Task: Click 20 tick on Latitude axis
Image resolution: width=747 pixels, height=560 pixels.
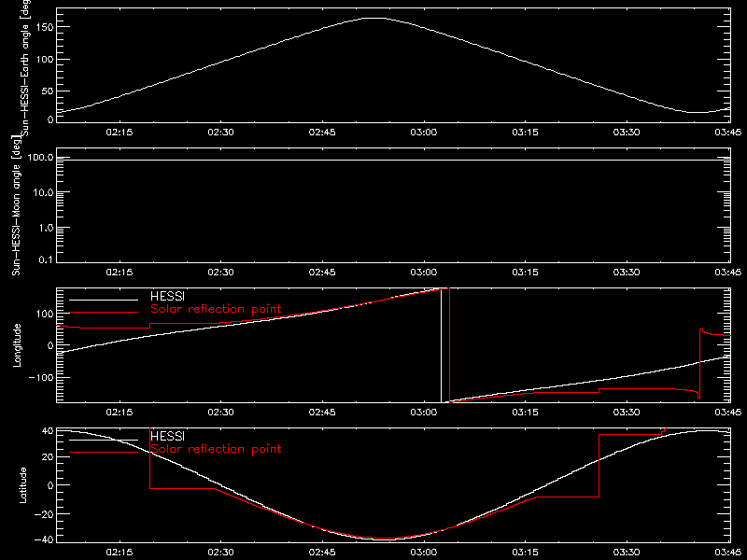Action: [48, 456]
